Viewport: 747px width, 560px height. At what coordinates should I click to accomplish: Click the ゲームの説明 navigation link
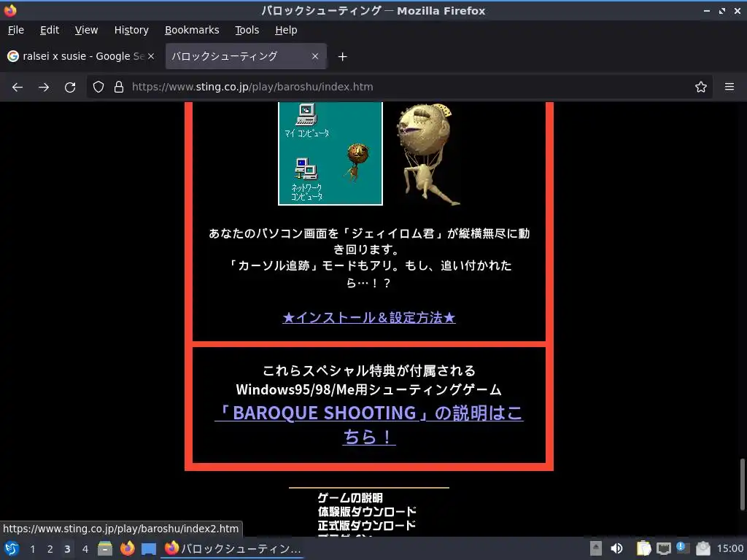click(349, 498)
